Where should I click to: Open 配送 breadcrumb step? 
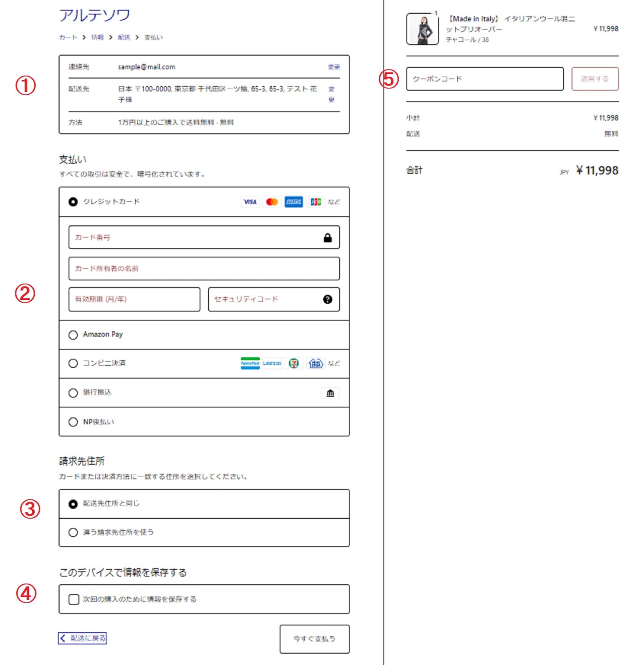tap(124, 37)
